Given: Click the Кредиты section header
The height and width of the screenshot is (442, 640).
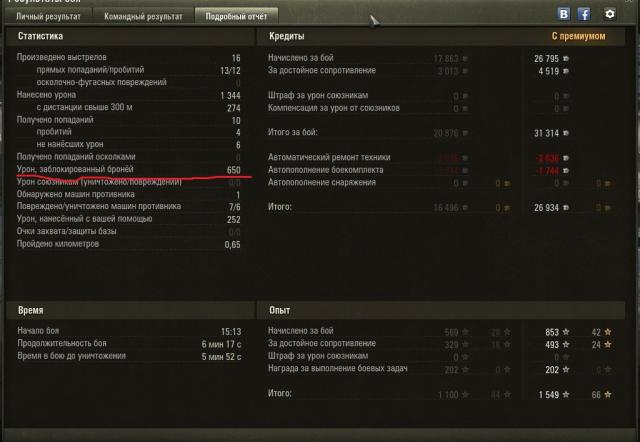Looking at the screenshot, I should [287, 36].
